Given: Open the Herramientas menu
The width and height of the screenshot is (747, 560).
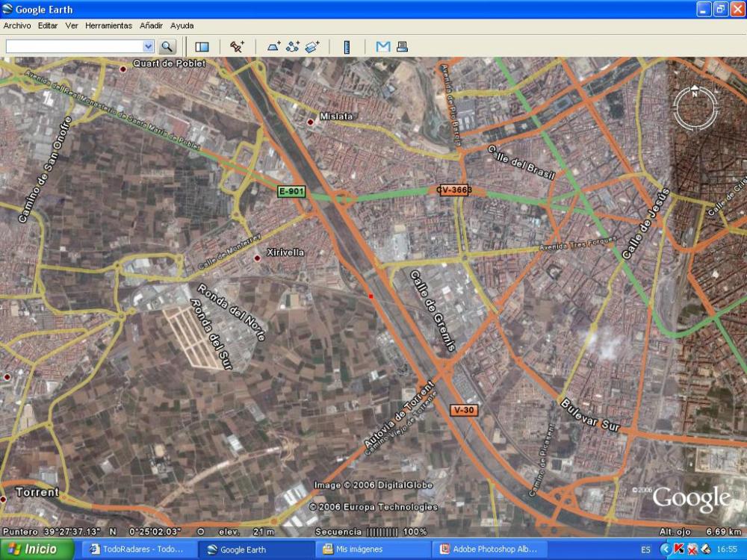Looking at the screenshot, I should point(108,25).
